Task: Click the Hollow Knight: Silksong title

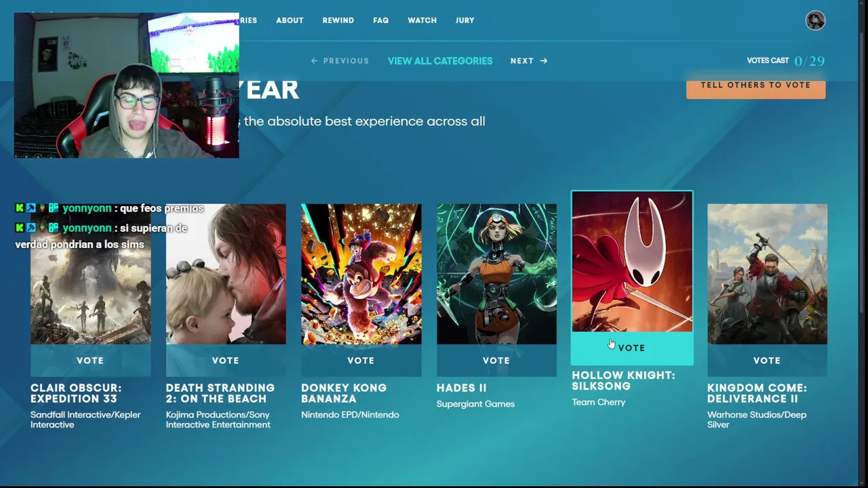Action: [x=623, y=380]
